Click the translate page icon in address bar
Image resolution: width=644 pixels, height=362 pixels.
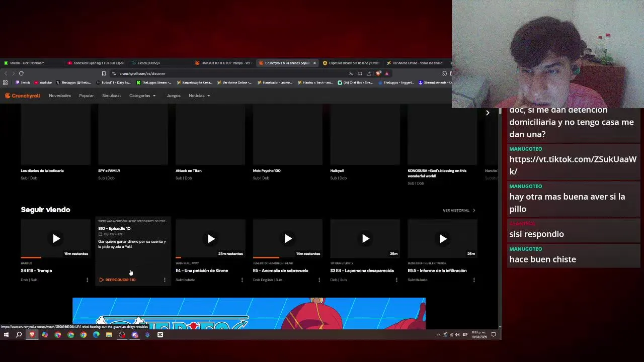[351, 73]
